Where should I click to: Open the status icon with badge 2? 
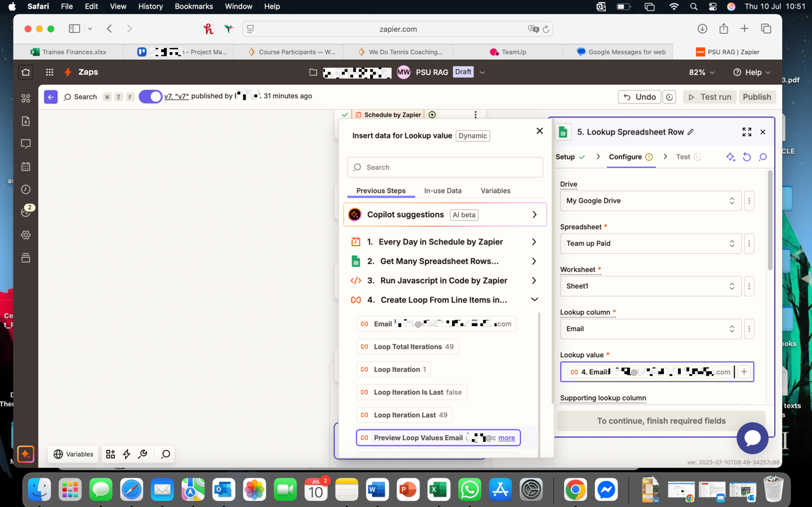click(26, 212)
